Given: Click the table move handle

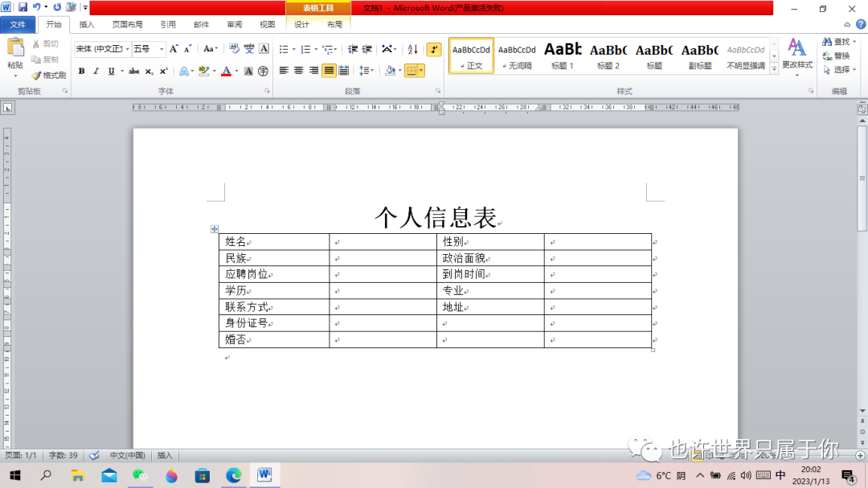Looking at the screenshot, I should point(215,229).
